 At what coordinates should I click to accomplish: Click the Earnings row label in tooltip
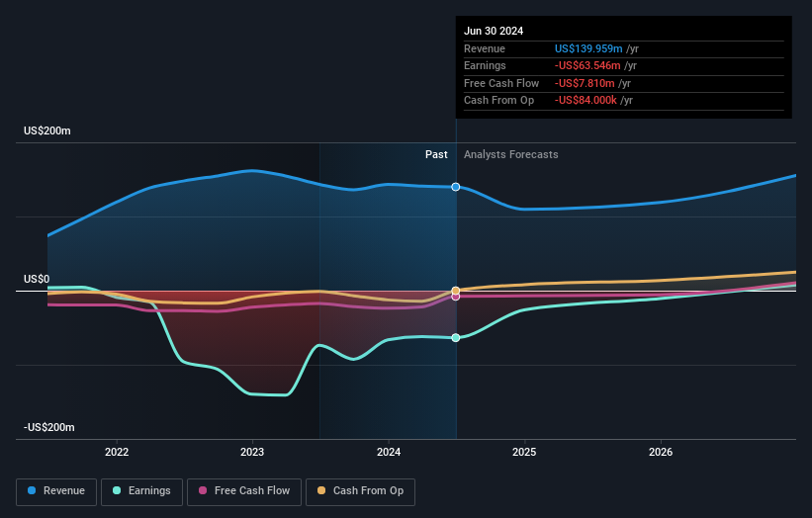485,65
